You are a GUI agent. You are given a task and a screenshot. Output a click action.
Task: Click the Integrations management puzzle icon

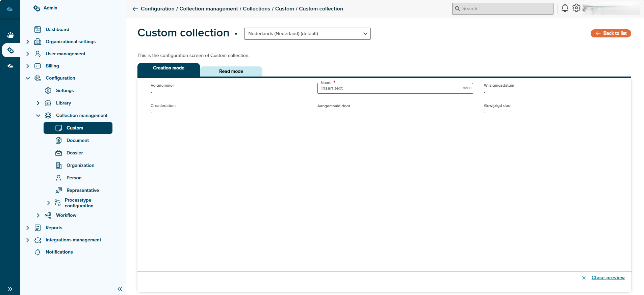(x=38, y=240)
